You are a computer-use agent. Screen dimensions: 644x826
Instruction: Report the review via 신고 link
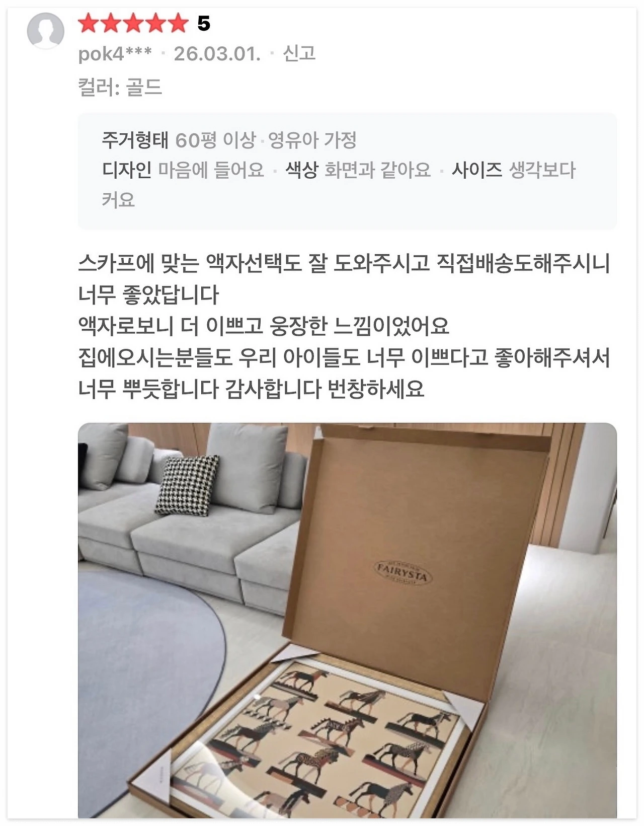(299, 53)
